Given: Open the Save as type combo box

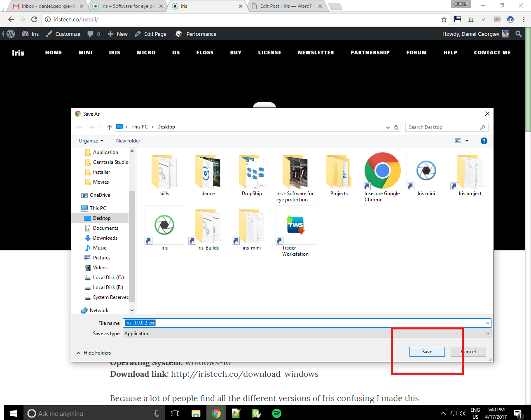Looking at the screenshot, I should click(307, 334).
